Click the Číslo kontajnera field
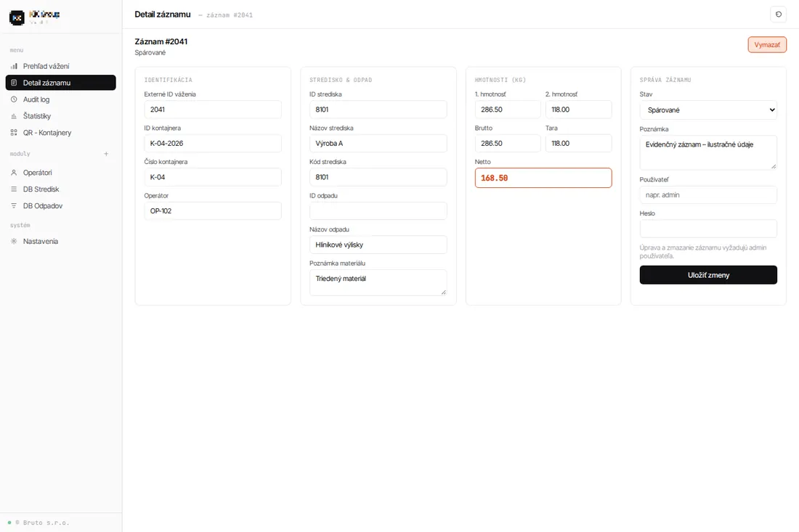 click(x=213, y=177)
